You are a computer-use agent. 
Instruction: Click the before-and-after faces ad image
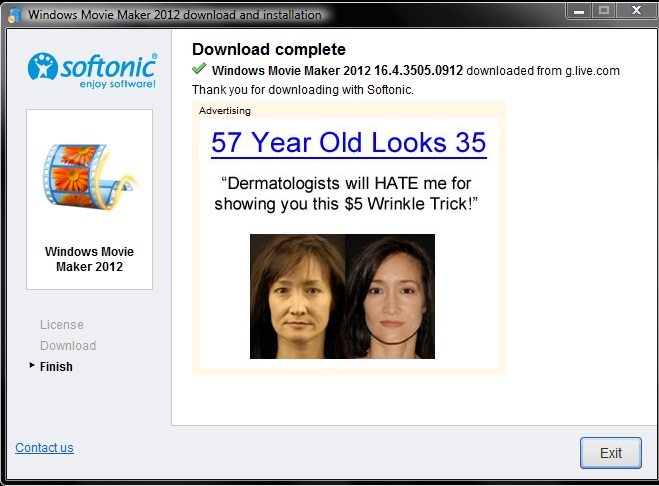[342, 296]
